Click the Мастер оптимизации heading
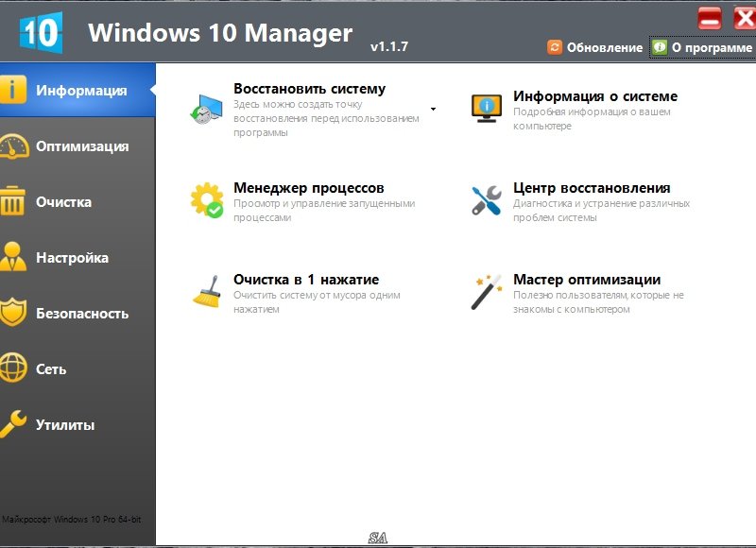756x548 pixels. coord(587,280)
